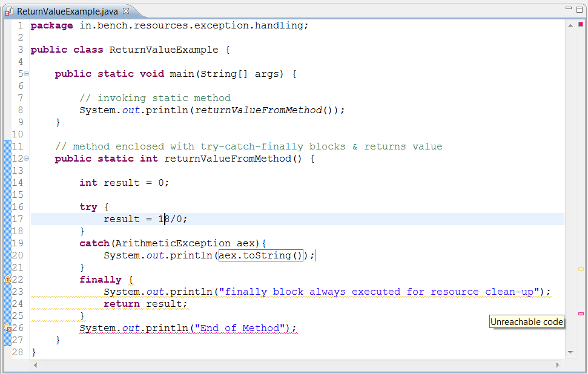588x374 pixels.
Task: Collapse the main method fold on line 5
Action: (27, 74)
